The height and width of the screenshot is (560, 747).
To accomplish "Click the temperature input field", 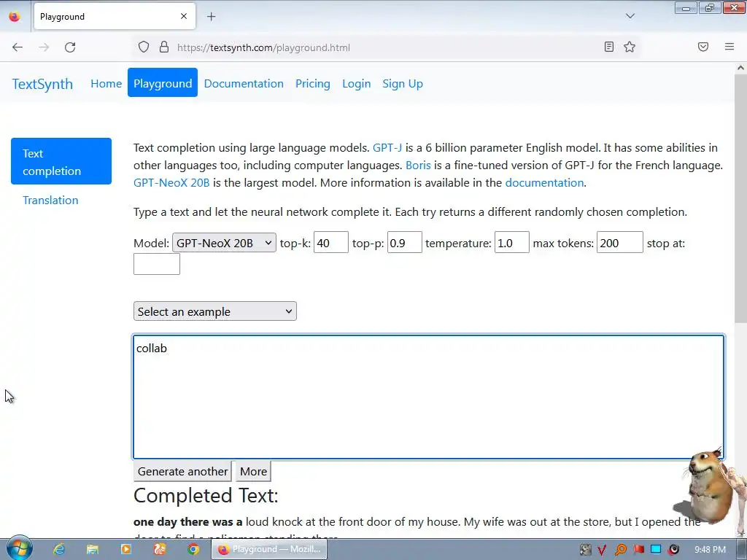I will pyautogui.click(x=511, y=242).
